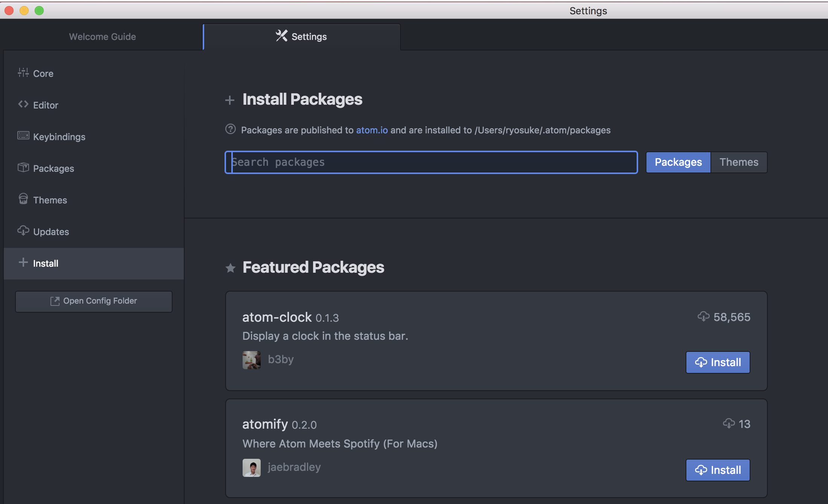Click the Updates settings icon
828x504 pixels.
click(x=23, y=231)
